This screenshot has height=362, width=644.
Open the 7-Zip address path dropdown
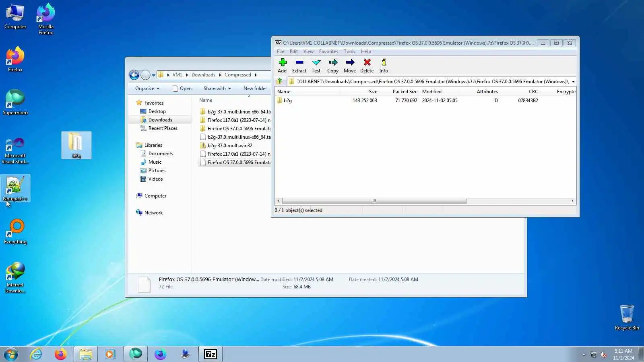[x=573, y=82]
